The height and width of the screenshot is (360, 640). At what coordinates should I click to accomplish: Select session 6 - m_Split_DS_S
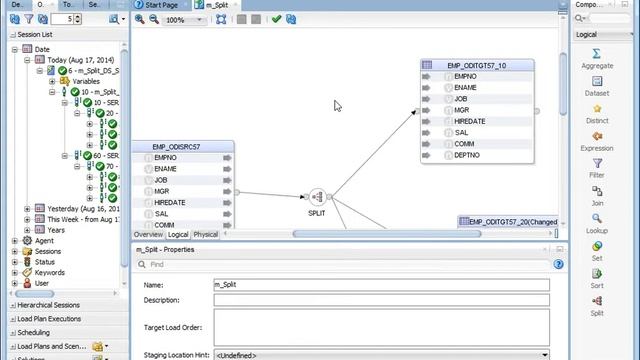tap(93, 71)
